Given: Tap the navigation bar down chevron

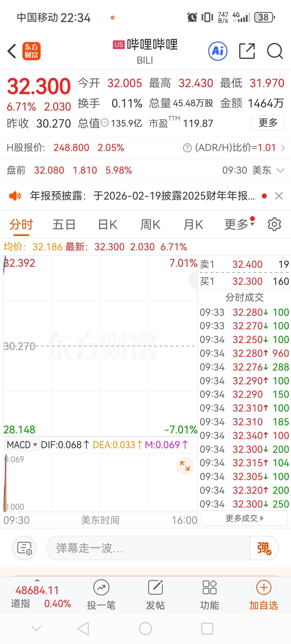Looking at the screenshot, I should pos(36,629).
